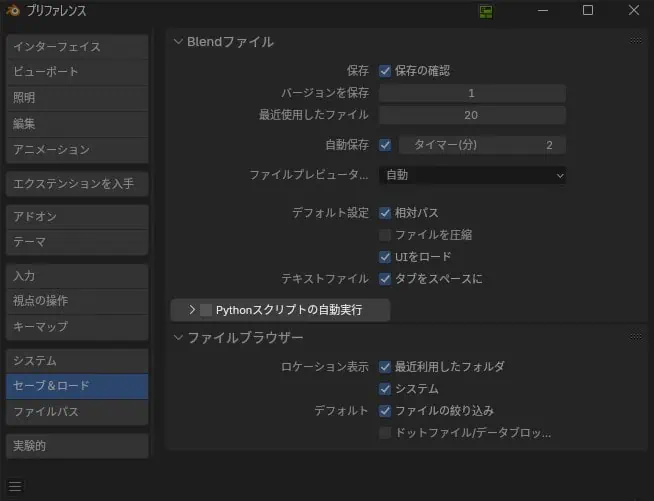Open アドオン preferences tab
This screenshot has width=654, height=501.
[77, 217]
